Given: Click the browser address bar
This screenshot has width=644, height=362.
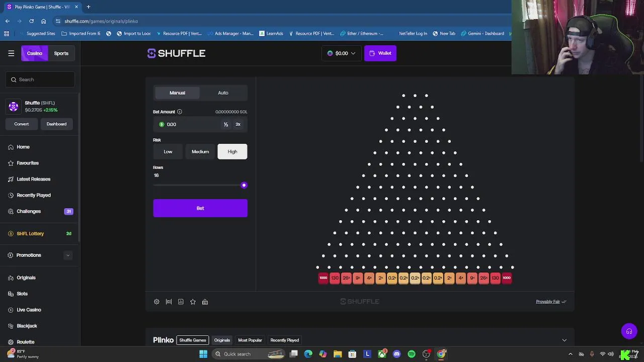Looking at the screenshot, I should [x=282, y=21].
